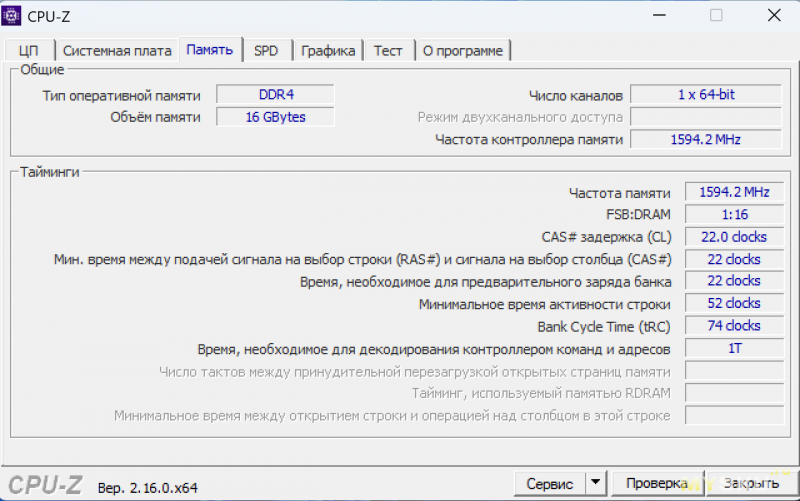Click the DDR4 memory type field
This screenshot has height=501, width=800.
[x=275, y=95]
